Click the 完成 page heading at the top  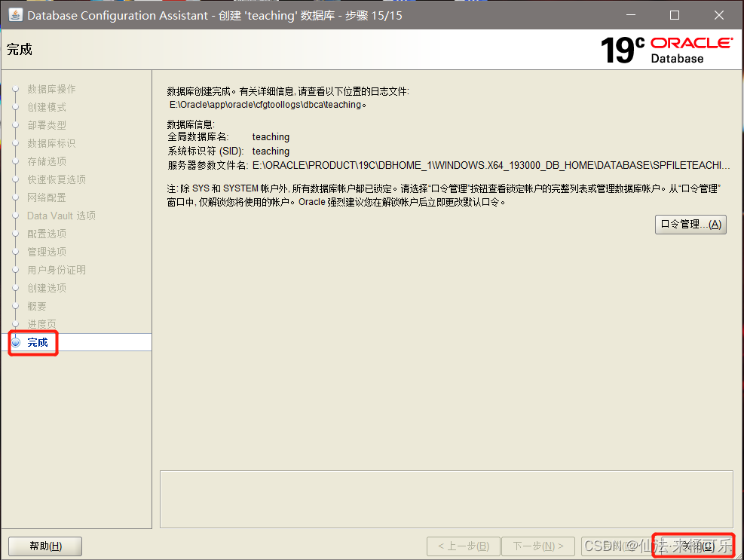[x=20, y=49]
